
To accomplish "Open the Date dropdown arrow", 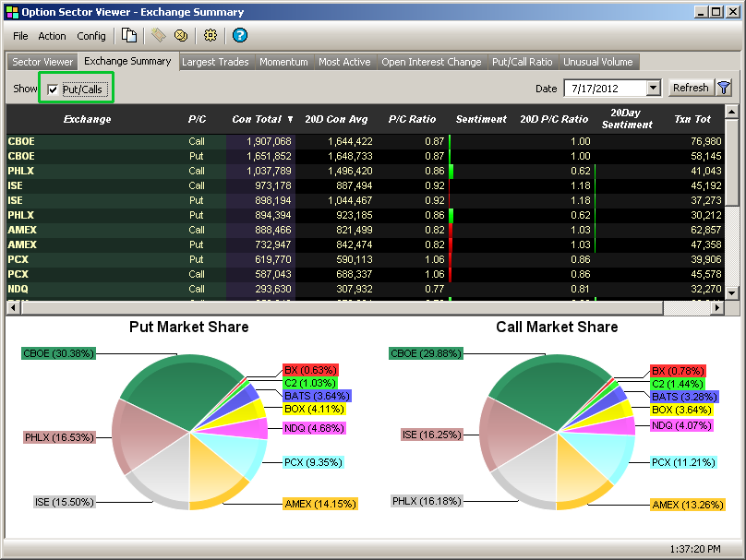I will (x=654, y=88).
